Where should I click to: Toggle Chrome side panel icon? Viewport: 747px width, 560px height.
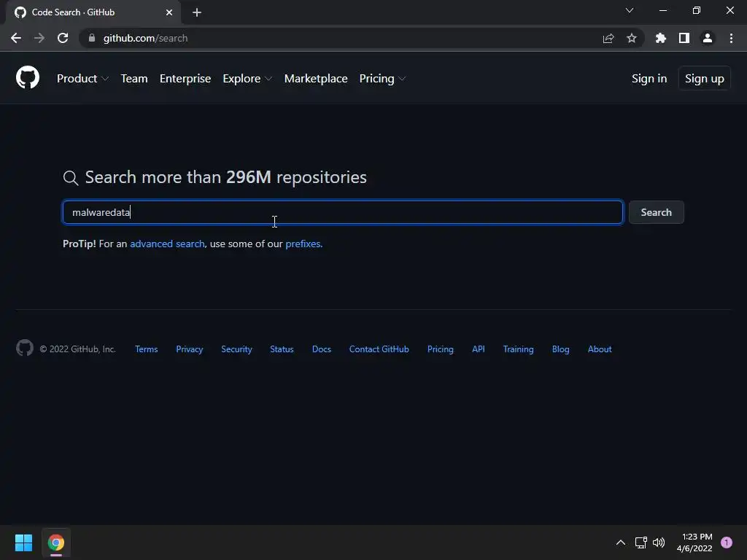tap(684, 38)
